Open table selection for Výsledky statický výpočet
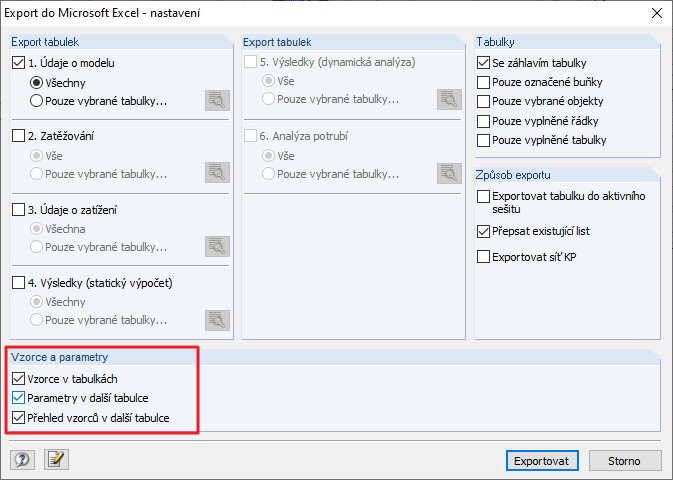Screen dimensions: 673x480 click(x=217, y=320)
